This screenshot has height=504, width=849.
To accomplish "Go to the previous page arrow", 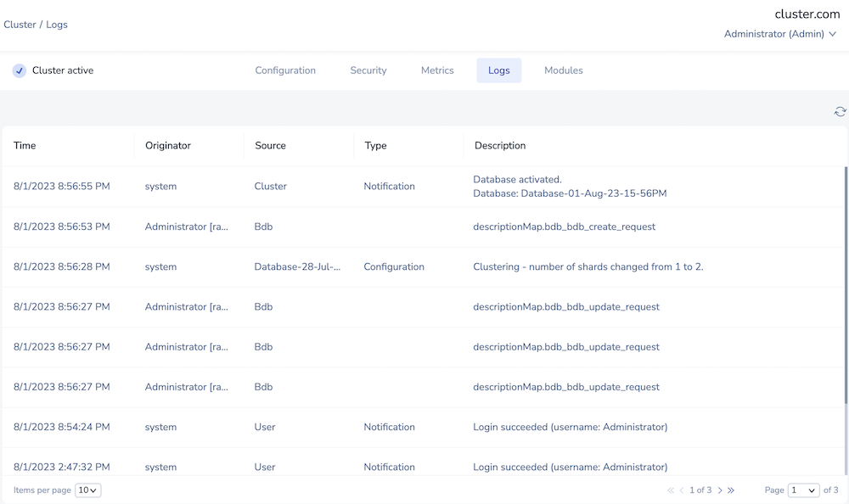I will [682, 490].
